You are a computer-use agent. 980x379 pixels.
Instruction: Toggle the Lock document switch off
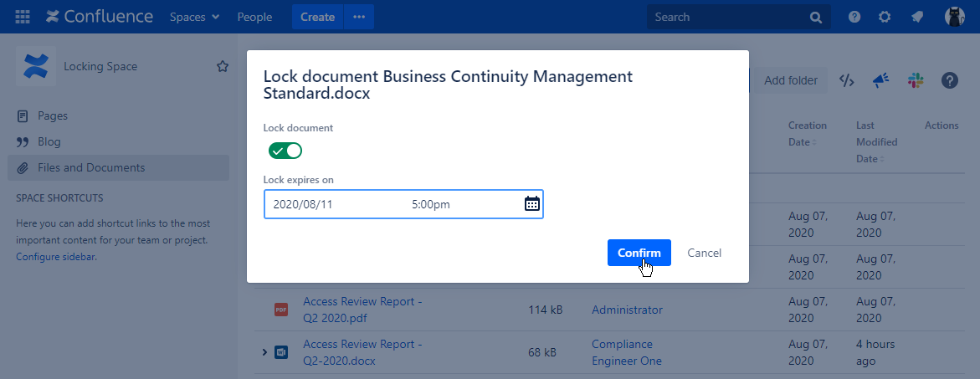pyautogui.click(x=285, y=151)
